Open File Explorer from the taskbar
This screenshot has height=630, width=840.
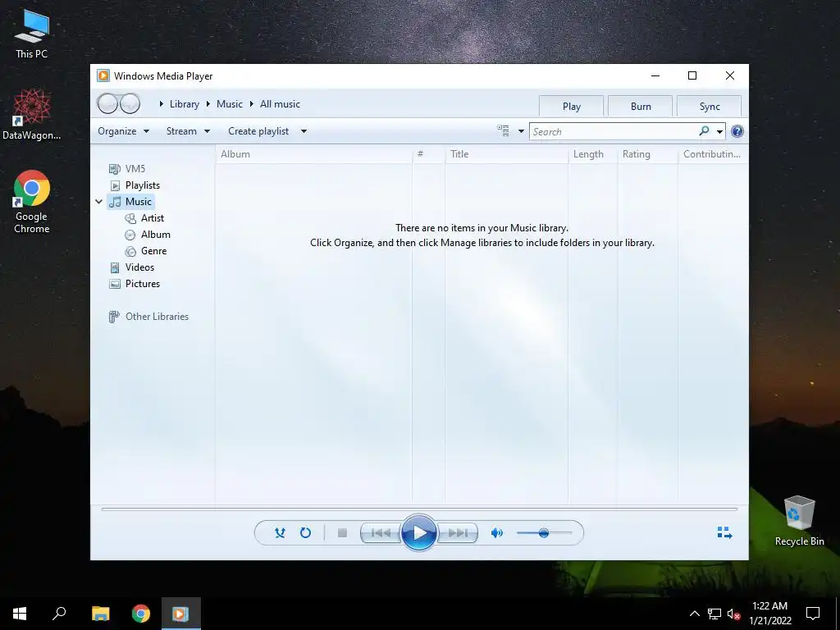coord(100,614)
